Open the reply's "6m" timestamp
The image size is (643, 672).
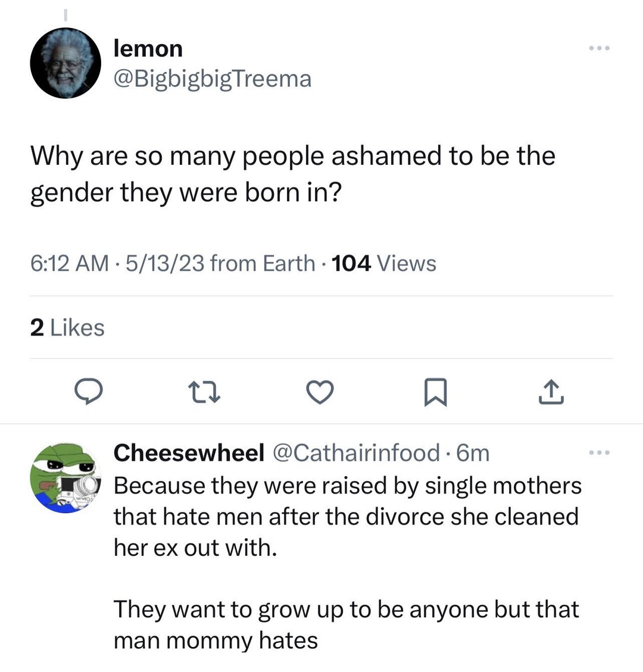click(472, 454)
